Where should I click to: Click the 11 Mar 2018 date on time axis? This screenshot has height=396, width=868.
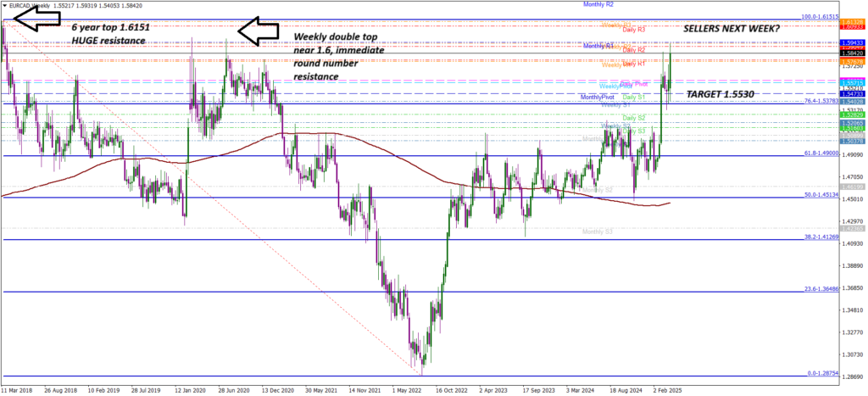(x=17, y=390)
